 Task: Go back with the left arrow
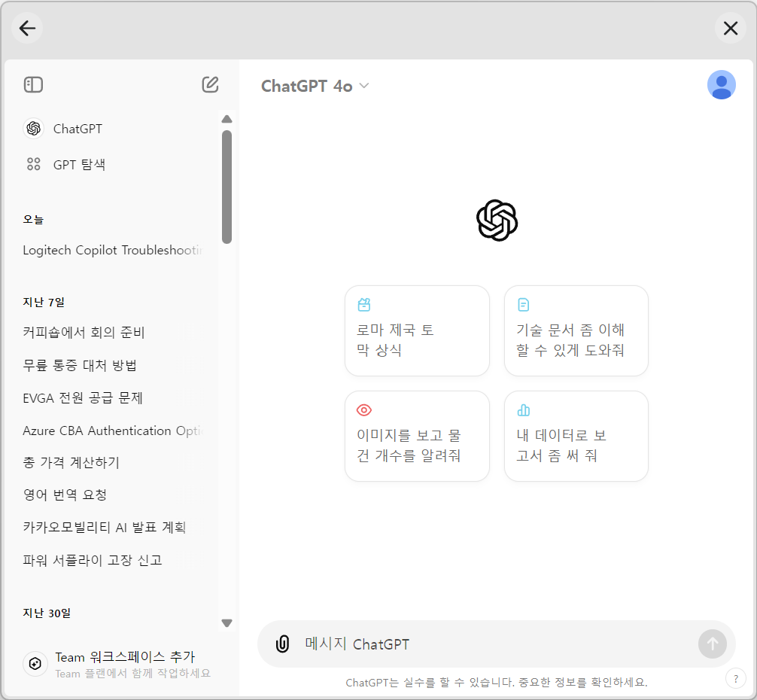[27, 28]
